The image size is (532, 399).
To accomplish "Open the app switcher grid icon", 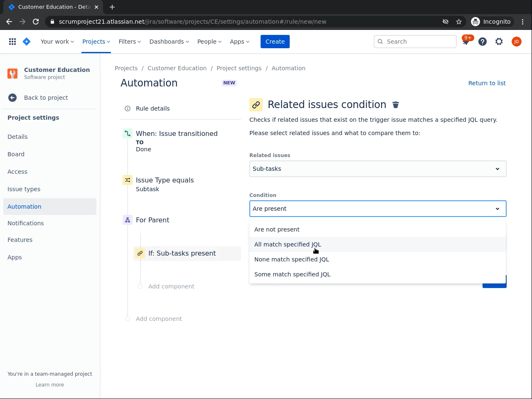I will coord(12,42).
